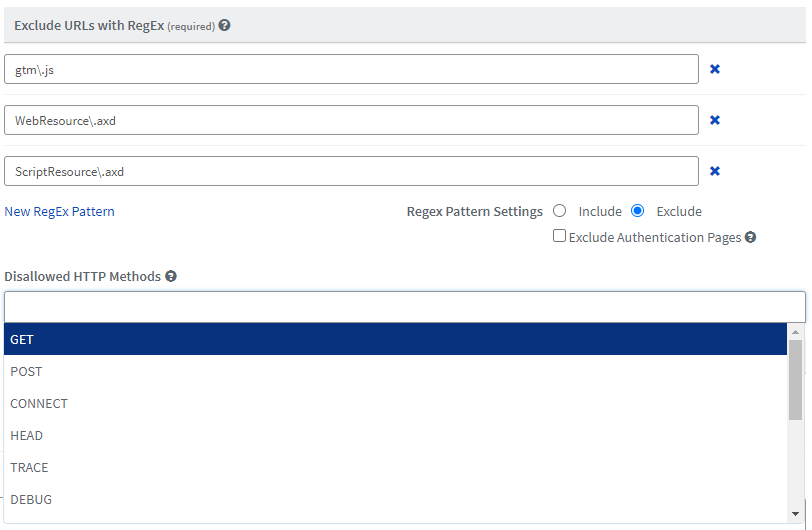812x530 pixels.
Task: Open help for Exclude Authentication Pages
Action: (750, 237)
